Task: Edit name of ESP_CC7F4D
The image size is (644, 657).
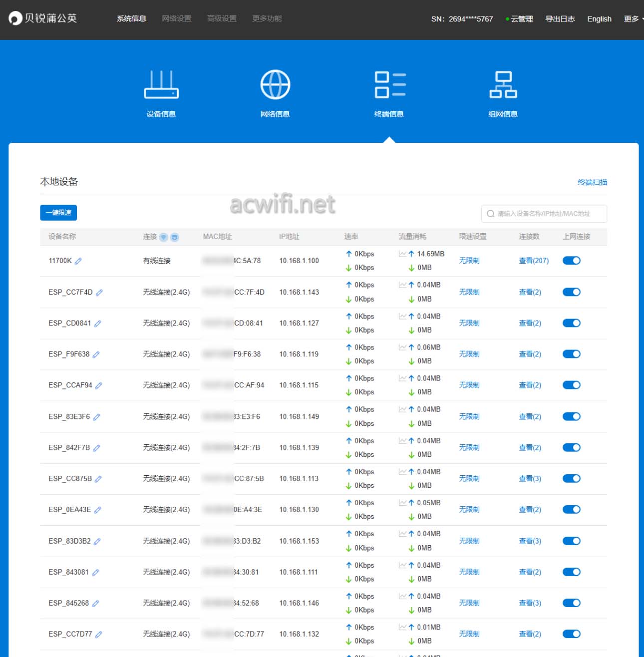Action: point(99,293)
